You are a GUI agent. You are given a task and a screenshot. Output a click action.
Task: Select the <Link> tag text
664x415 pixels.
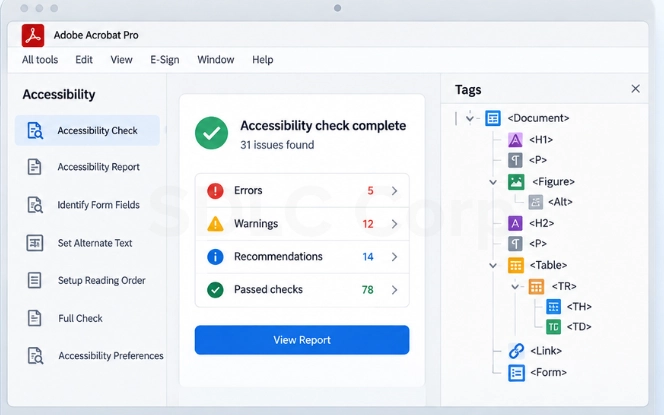pos(546,351)
